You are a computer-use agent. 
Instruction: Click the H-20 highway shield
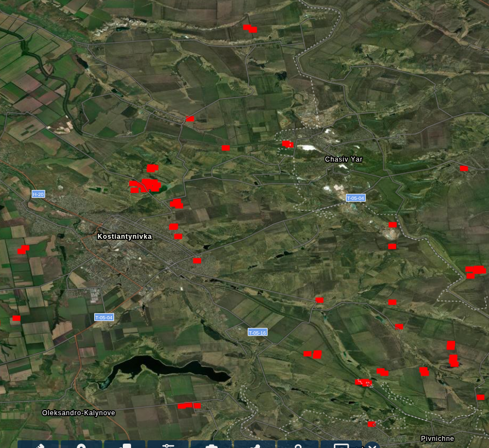38,194
